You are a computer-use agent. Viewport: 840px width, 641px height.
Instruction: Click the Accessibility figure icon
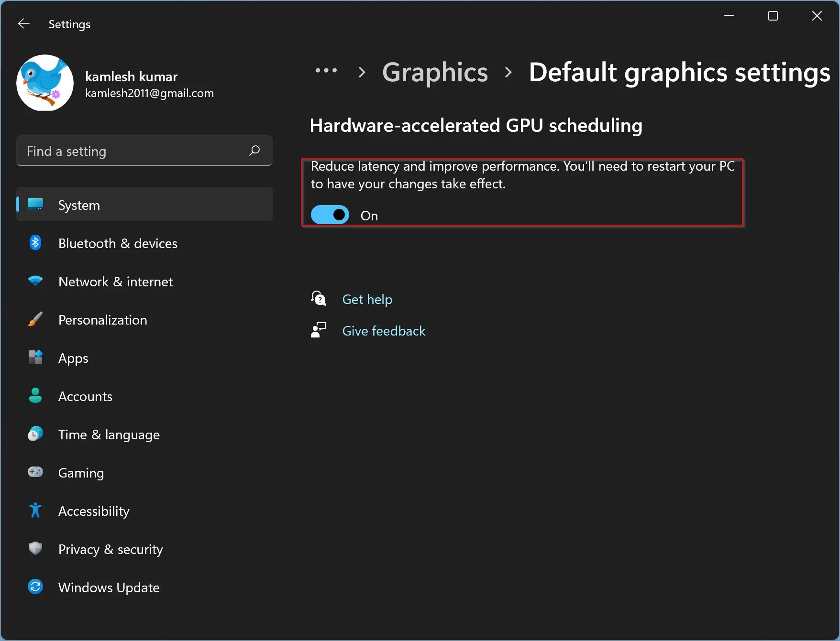[x=35, y=511]
